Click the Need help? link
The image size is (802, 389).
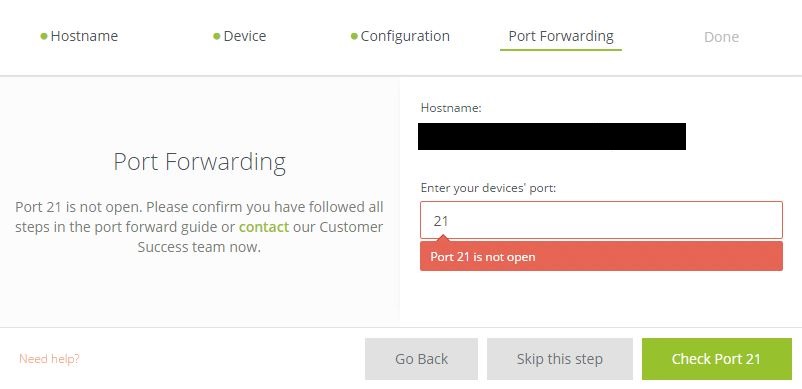point(49,359)
